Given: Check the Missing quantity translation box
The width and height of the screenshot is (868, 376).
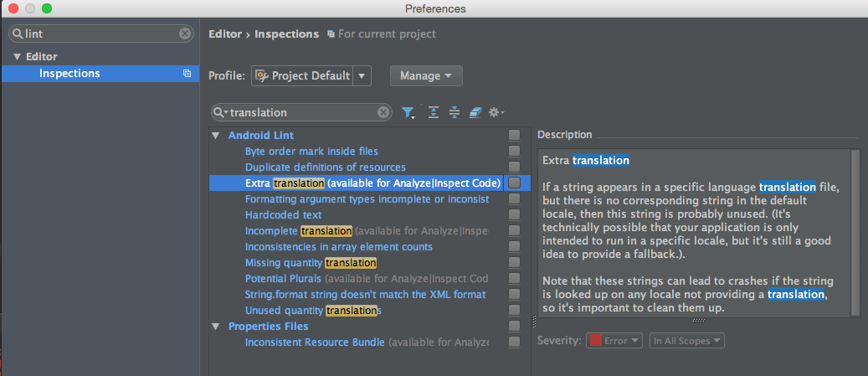Looking at the screenshot, I should (x=514, y=263).
